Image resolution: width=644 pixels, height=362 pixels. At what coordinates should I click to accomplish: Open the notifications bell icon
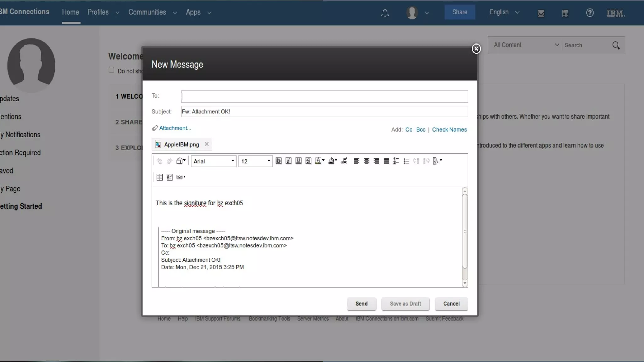385,13
